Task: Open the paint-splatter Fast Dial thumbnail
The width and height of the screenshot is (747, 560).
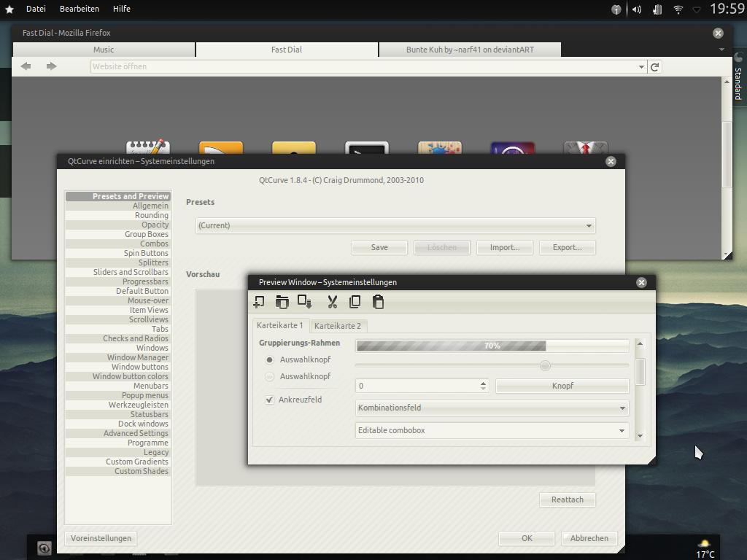Action: click(440, 147)
